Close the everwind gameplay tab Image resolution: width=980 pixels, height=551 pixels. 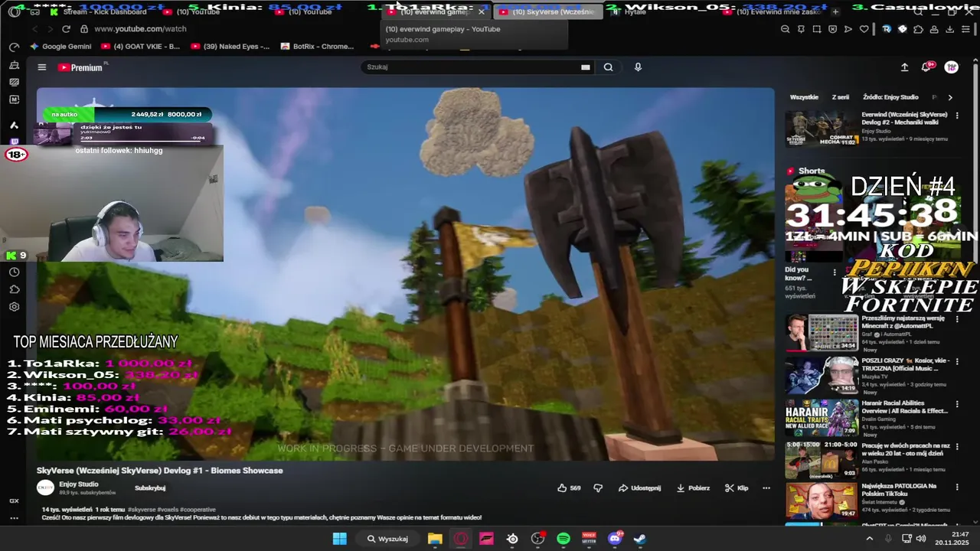482,11
